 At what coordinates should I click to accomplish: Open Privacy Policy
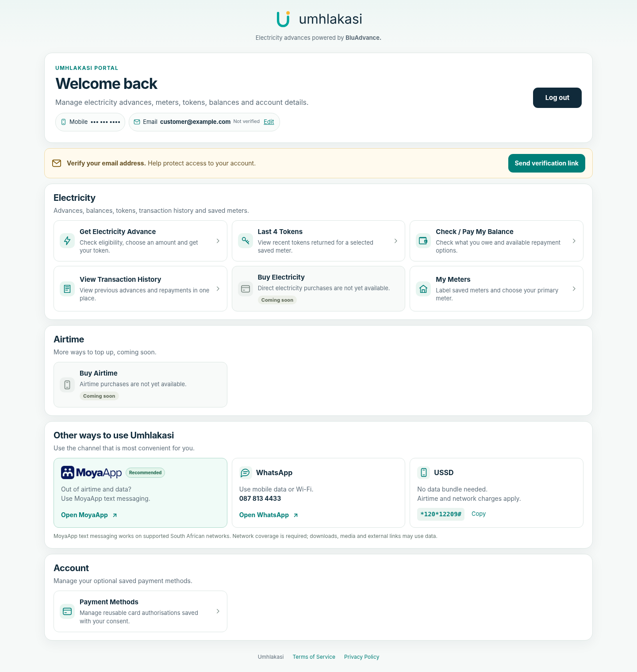[362, 657]
